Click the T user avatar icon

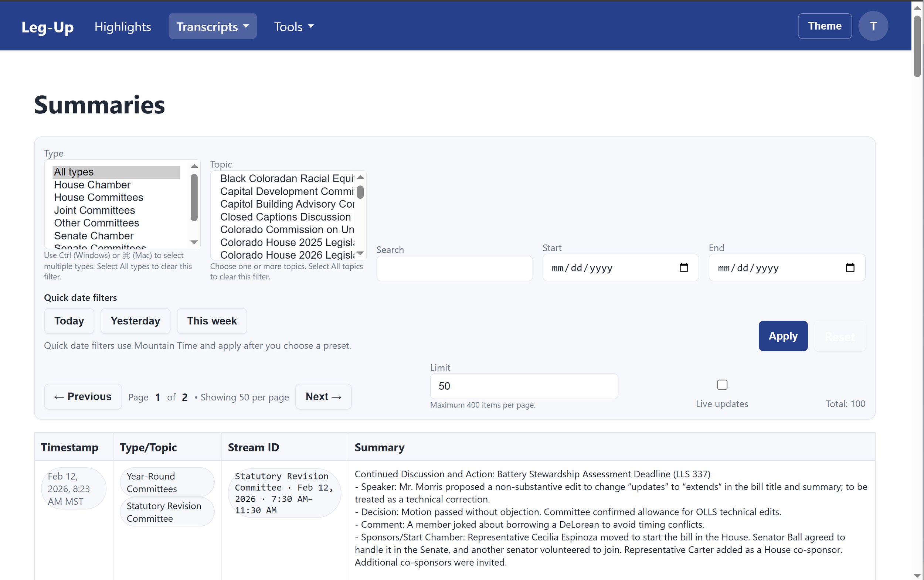coord(873,26)
